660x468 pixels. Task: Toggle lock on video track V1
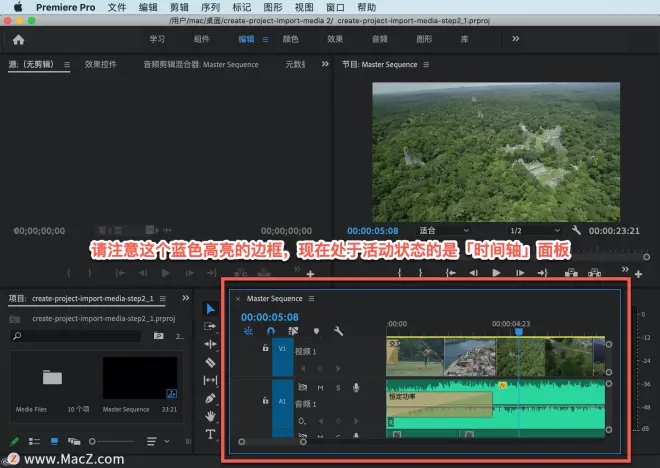pyautogui.click(x=265, y=348)
